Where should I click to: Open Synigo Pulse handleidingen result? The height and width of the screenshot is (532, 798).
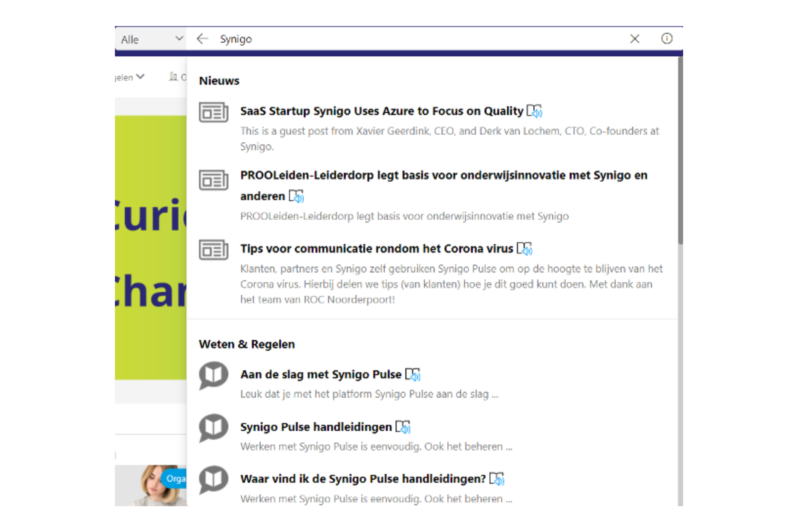316,427
